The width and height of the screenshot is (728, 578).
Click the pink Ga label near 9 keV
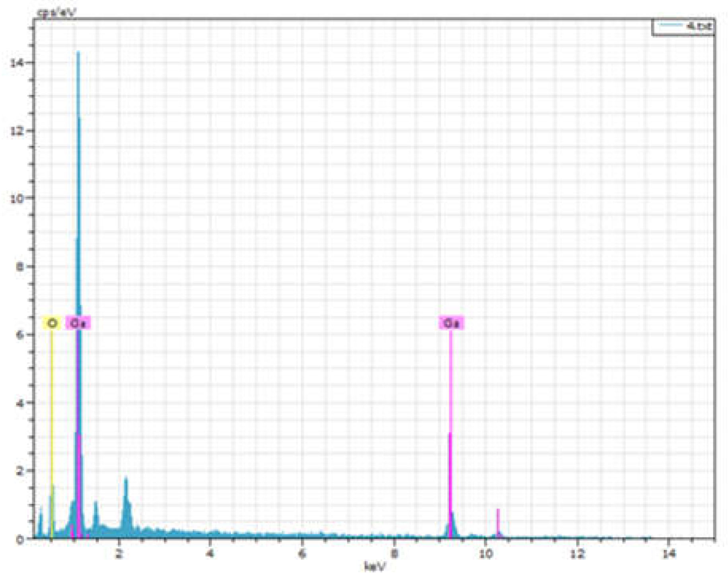tap(451, 323)
